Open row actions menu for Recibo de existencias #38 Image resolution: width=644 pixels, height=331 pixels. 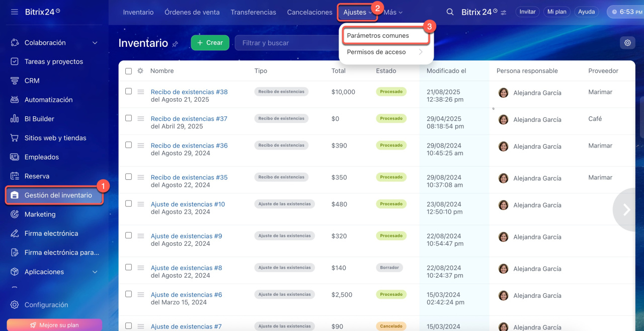tap(141, 92)
